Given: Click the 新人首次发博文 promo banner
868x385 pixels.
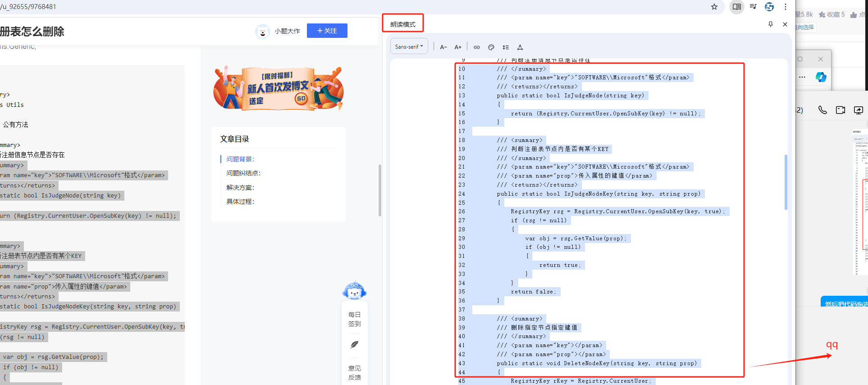Looking at the screenshot, I should coord(278,89).
